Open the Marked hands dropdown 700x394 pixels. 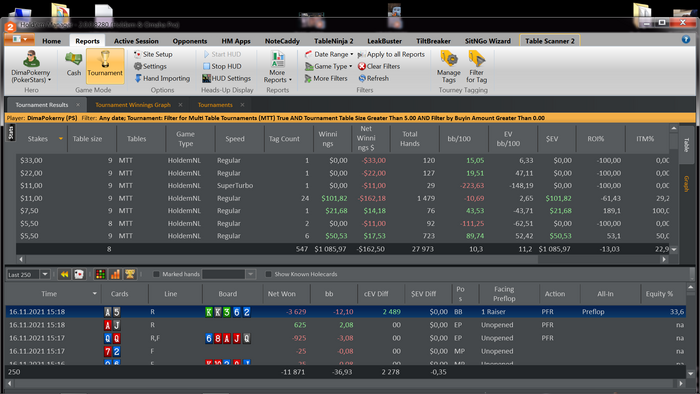tap(250, 274)
